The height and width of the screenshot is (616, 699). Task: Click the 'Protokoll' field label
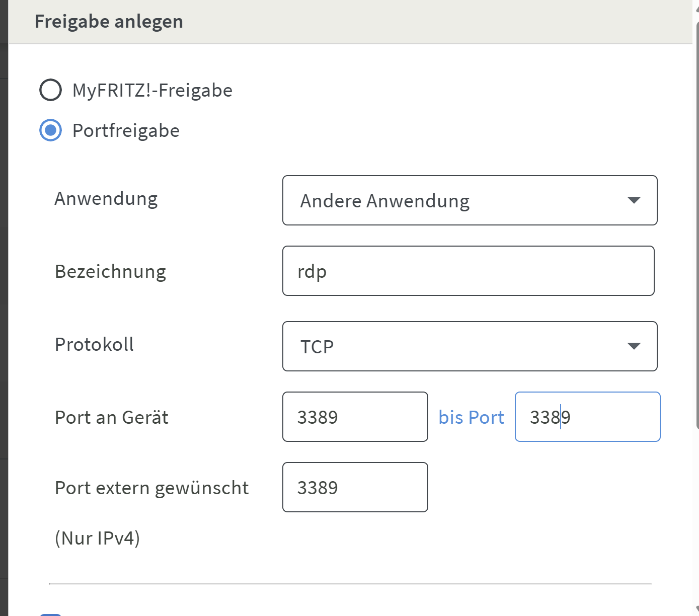coord(94,345)
